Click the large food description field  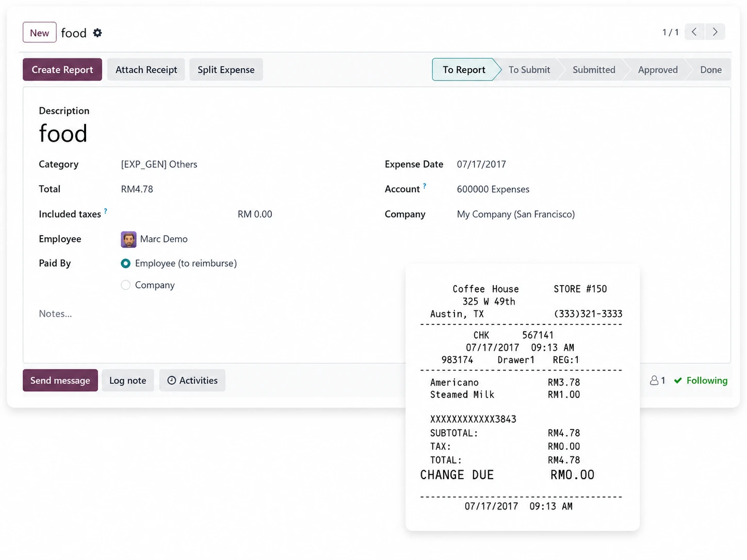(x=63, y=133)
